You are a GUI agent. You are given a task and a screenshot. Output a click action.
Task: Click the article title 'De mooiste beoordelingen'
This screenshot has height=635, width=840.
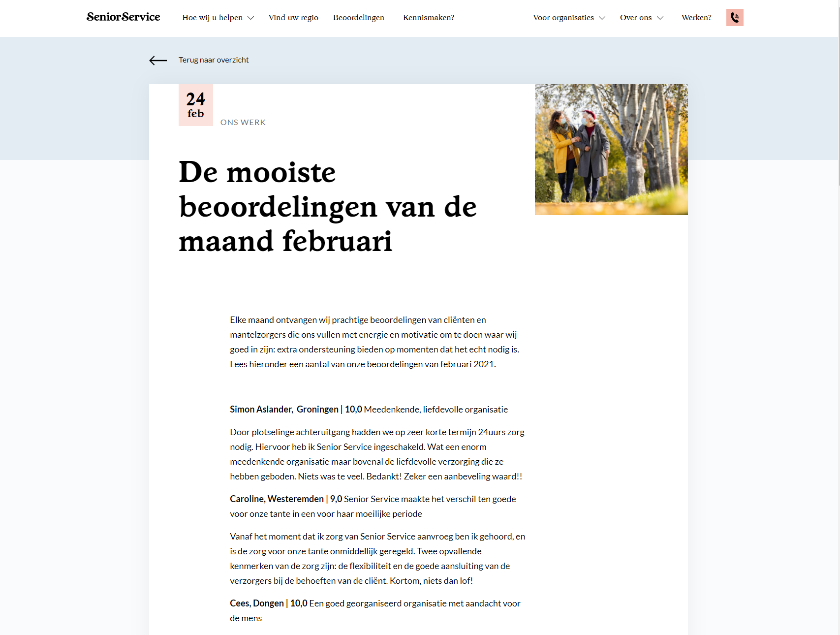point(328,207)
